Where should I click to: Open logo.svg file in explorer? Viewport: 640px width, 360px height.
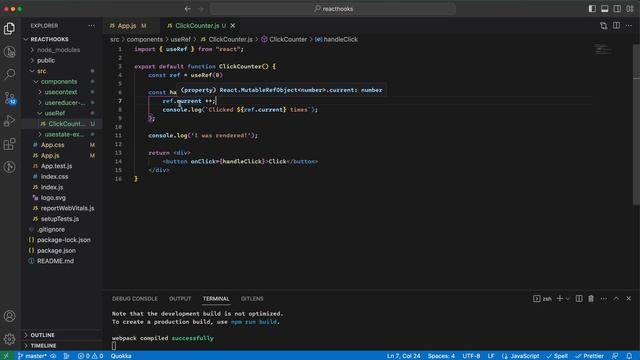(x=62, y=198)
